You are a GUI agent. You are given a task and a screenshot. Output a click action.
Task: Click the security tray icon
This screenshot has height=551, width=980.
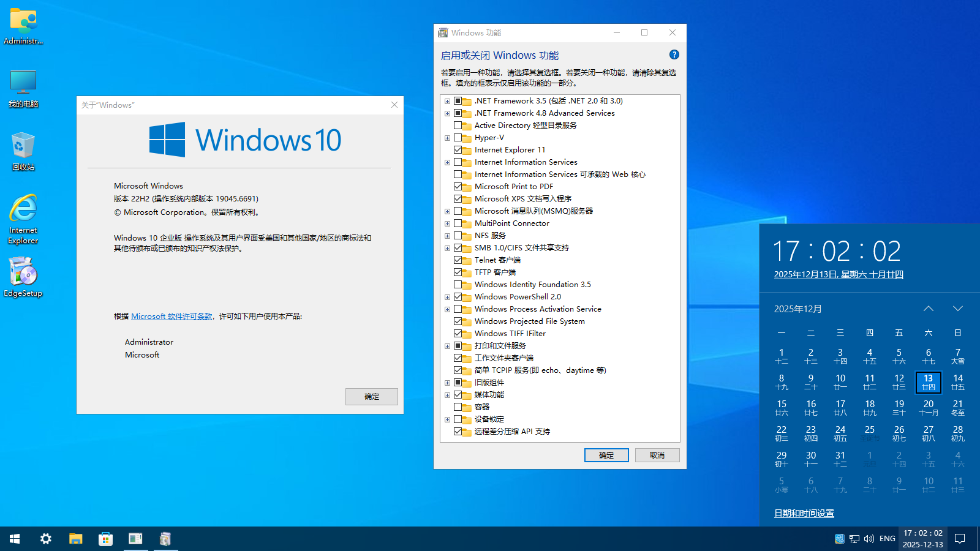coord(839,539)
